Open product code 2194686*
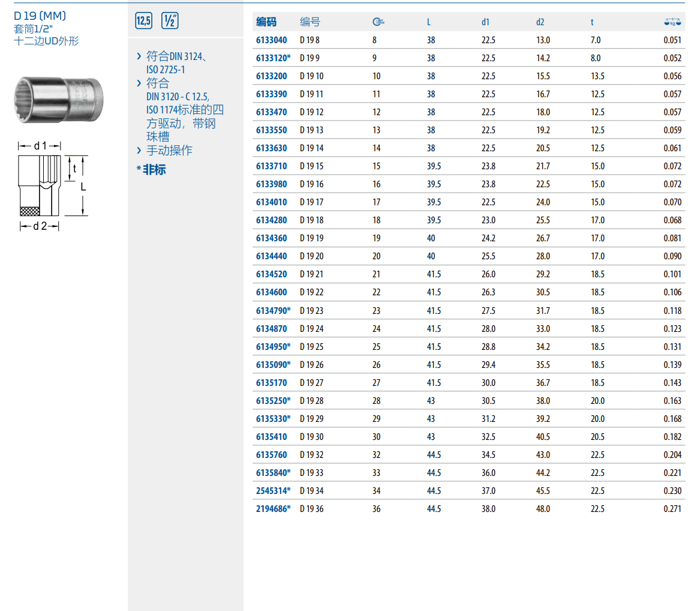The image size is (700, 611). tap(273, 509)
